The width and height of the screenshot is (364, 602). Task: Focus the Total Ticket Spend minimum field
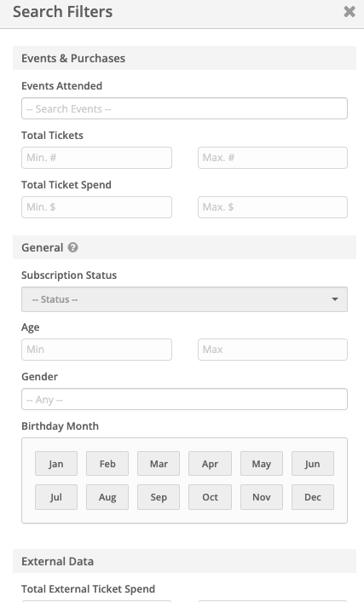pos(96,207)
